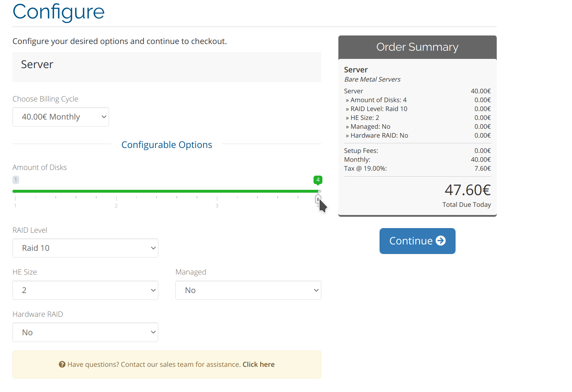Click the Configurable Options heading
This screenshot has height=392, width=572.
click(x=167, y=145)
